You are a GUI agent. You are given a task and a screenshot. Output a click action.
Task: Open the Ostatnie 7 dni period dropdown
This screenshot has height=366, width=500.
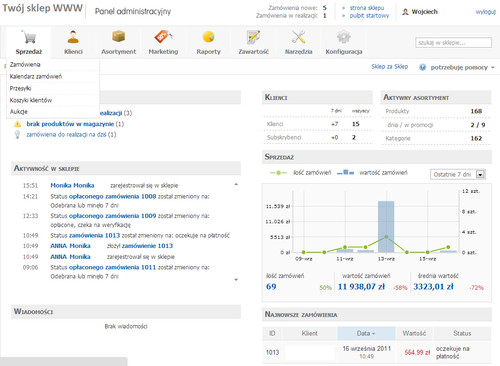[458, 174]
